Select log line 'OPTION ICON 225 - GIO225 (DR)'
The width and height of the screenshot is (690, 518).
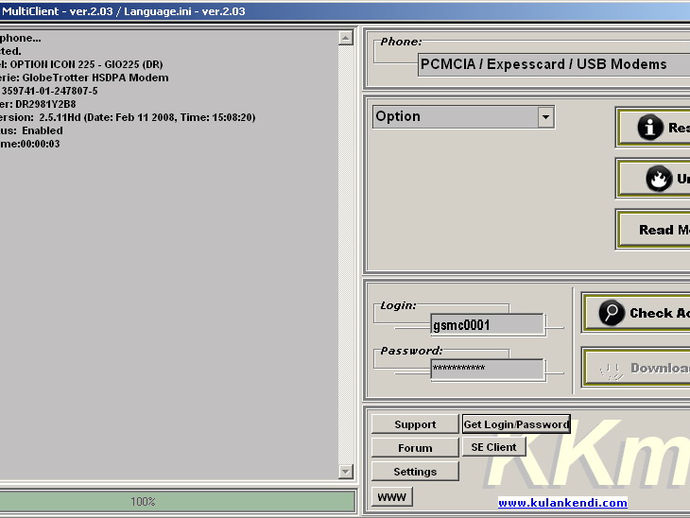tap(86, 64)
